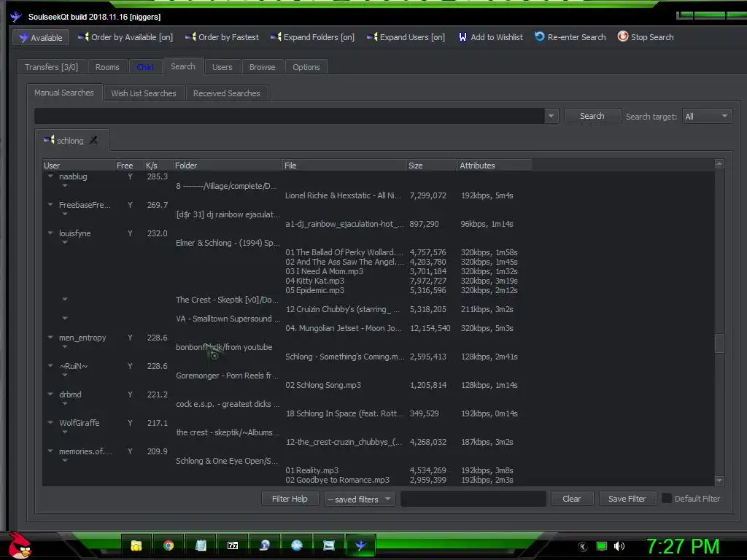Image resolution: width=747 pixels, height=560 pixels.
Task: Open the Angry Birds start button
Action: click(19, 545)
